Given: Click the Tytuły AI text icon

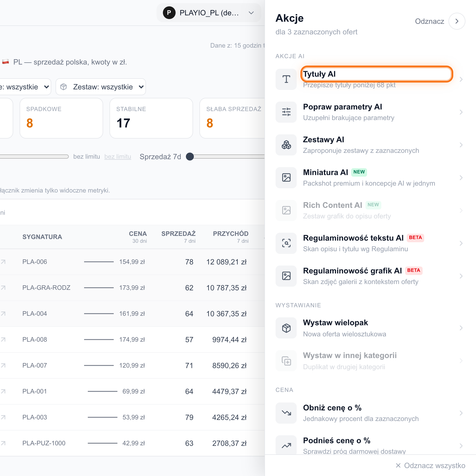Looking at the screenshot, I should point(286,79).
